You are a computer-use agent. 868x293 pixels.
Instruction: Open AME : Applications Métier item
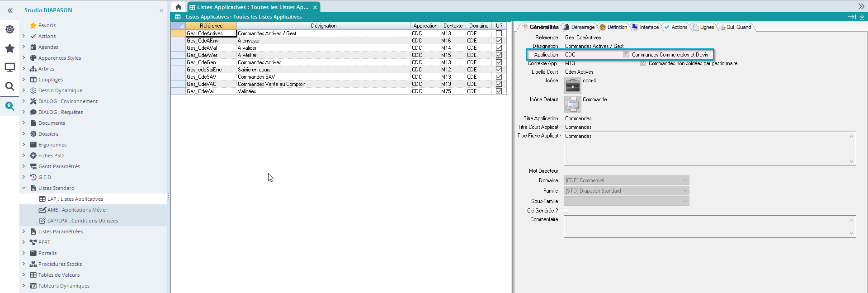pyautogui.click(x=77, y=210)
